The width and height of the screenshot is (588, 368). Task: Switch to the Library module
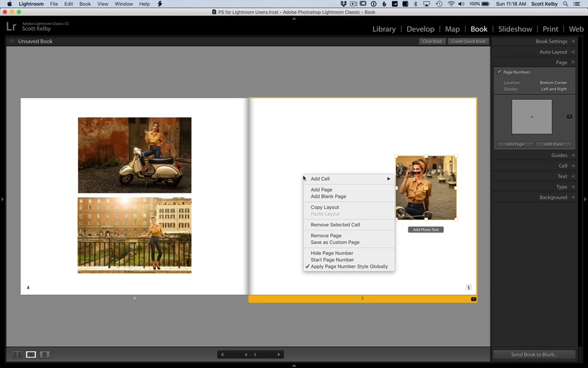click(x=384, y=29)
